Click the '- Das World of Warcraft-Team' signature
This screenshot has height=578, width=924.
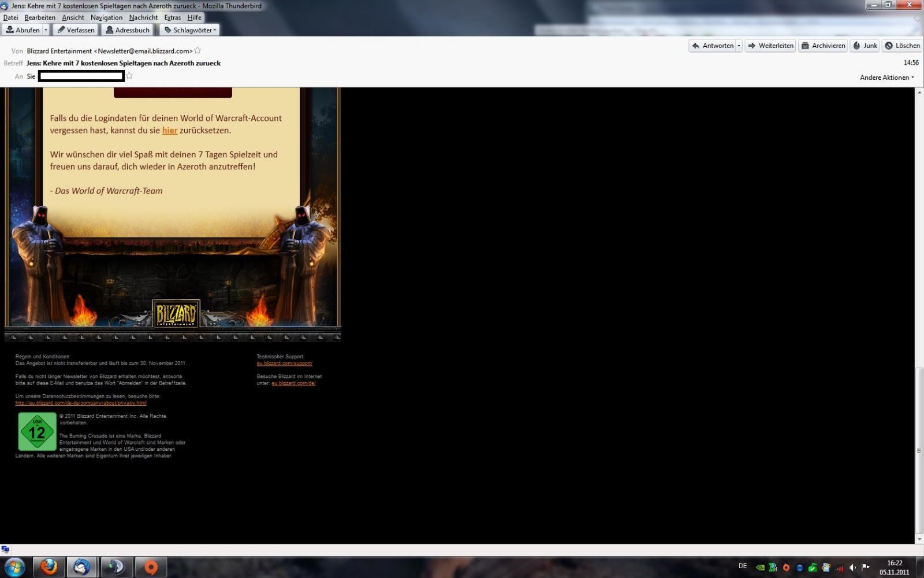coord(106,191)
